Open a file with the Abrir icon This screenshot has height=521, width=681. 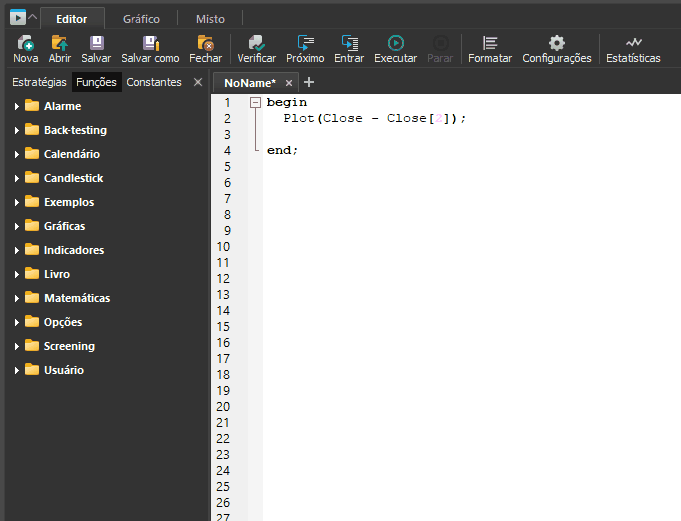[60, 43]
